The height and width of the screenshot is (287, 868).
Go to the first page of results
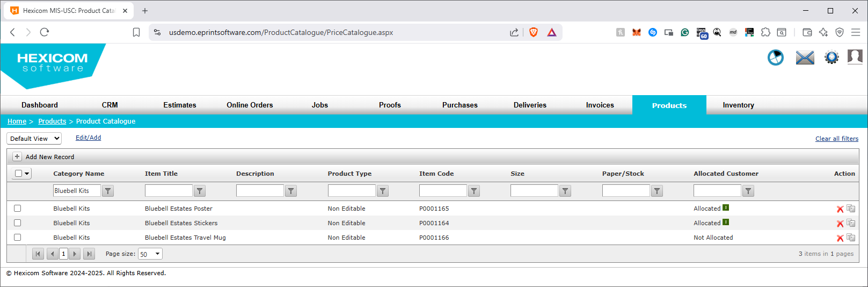point(38,254)
